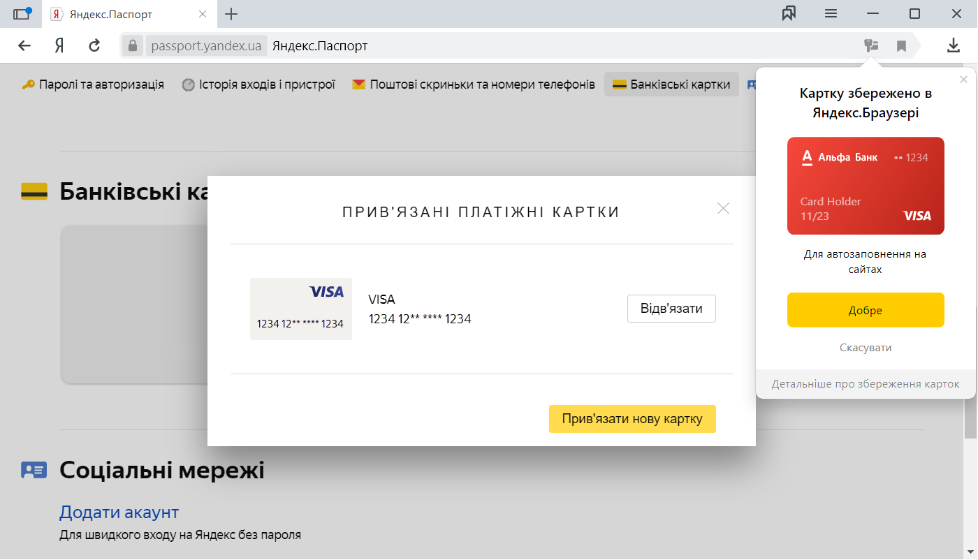The image size is (978, 560).
Task: Click the browser back arrow
Action: [x=24, y=46]
